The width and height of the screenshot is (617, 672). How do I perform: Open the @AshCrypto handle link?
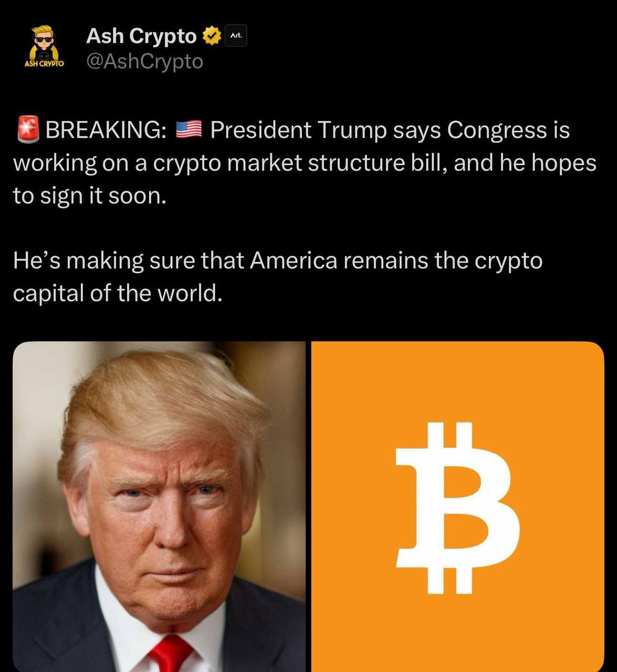point(144,62)
